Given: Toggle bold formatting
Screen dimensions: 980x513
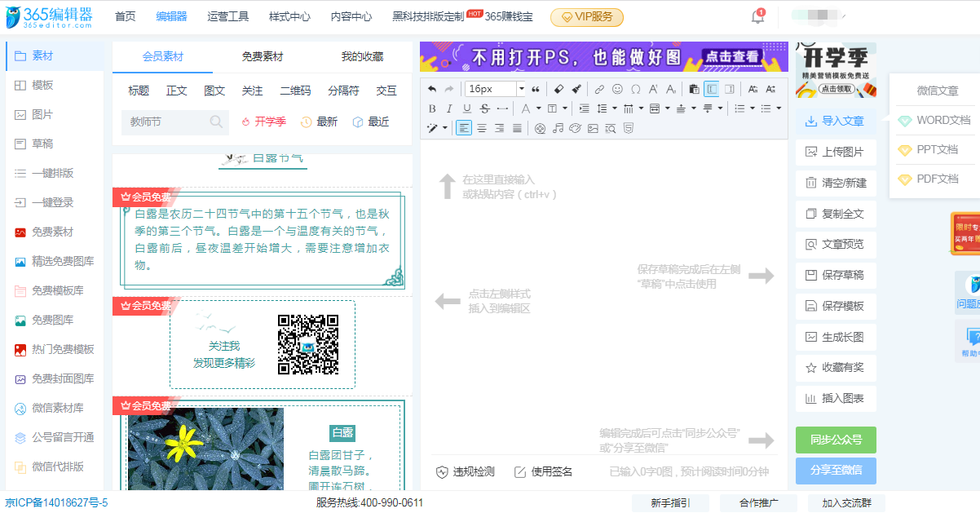Looking at the screenshot, I should tap(433, 108).
